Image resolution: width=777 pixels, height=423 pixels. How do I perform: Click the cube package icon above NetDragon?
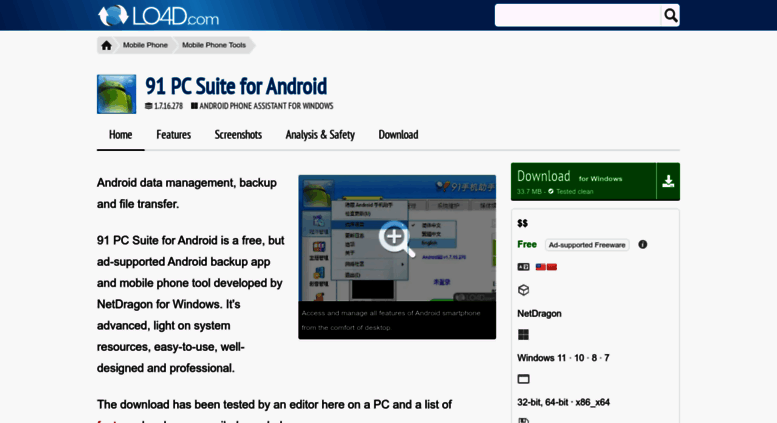pyautogui.click(x=523, y=290)
